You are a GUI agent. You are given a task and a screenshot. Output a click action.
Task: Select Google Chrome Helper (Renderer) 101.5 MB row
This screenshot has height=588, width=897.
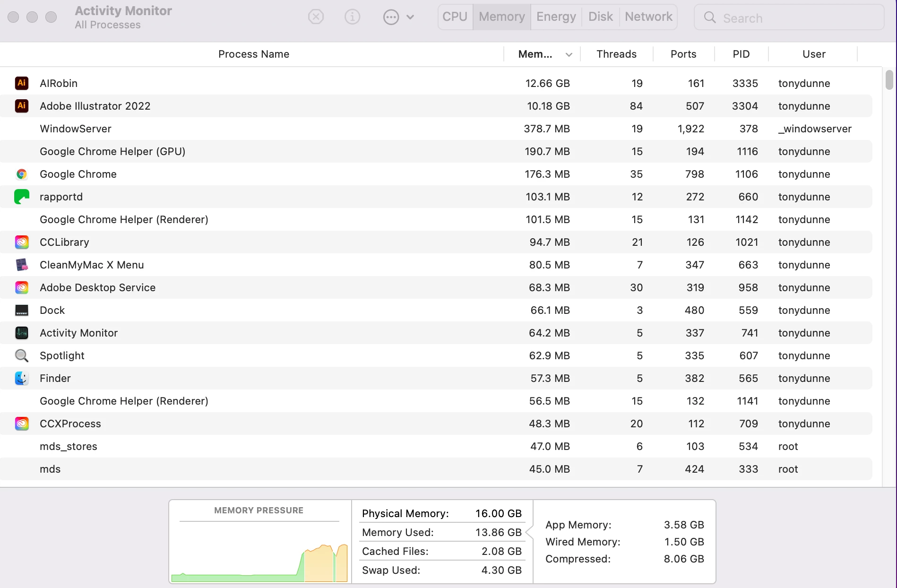pyautogui.click(x=436, y=219)
